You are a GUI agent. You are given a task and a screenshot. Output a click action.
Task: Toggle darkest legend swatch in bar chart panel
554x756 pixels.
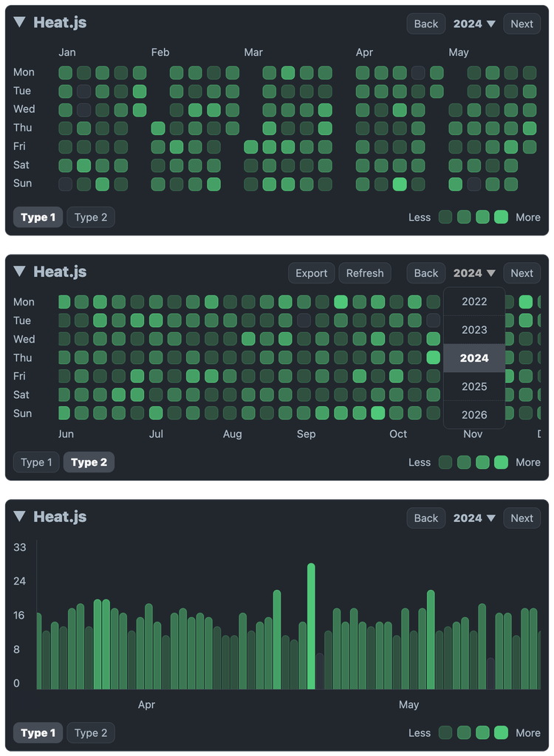tap(445, 732)
